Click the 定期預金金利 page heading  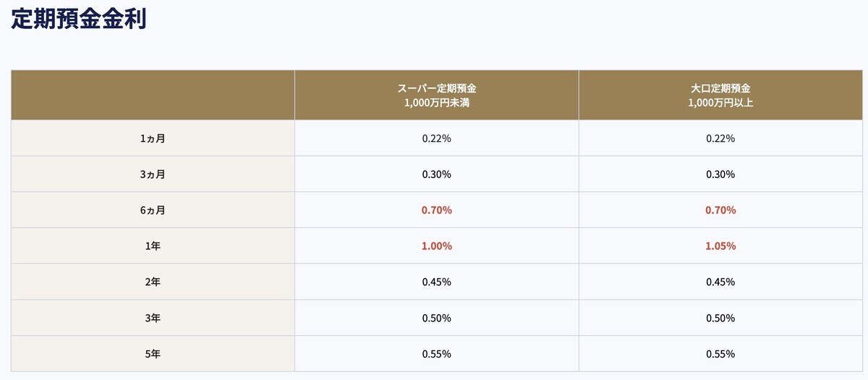[79, 19]
